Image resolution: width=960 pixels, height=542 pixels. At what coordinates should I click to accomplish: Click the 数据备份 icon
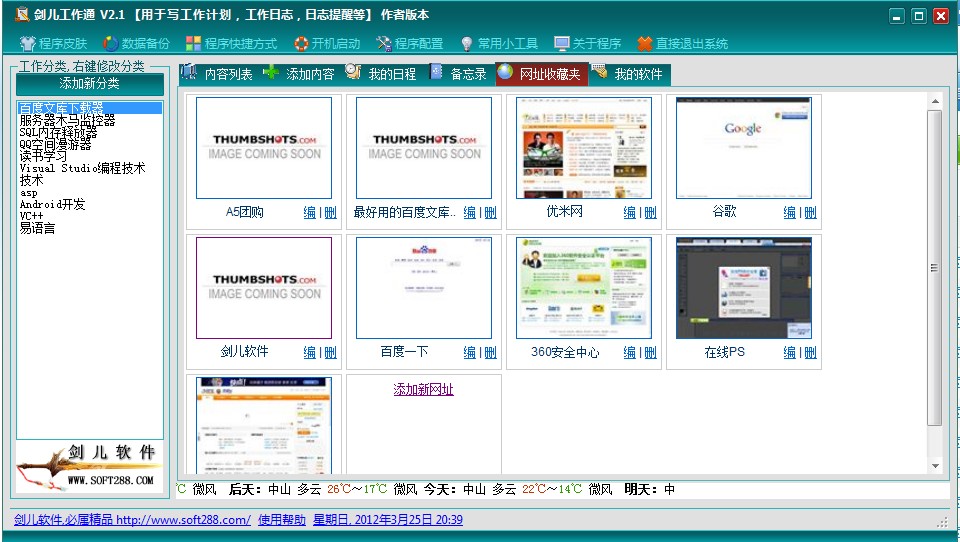(110, 43)
